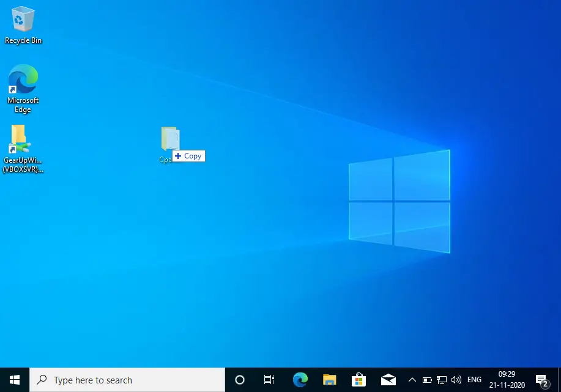This screenshot has height=392, width=561.
Task: Open File Explorer from the taskbar
Action: point(330,380)
